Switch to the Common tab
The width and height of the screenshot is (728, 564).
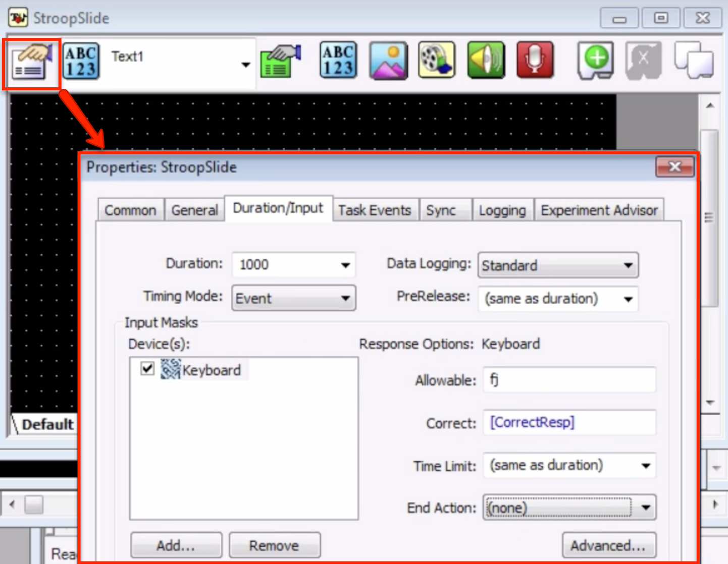pyautogui.click(x=130, y=210)
